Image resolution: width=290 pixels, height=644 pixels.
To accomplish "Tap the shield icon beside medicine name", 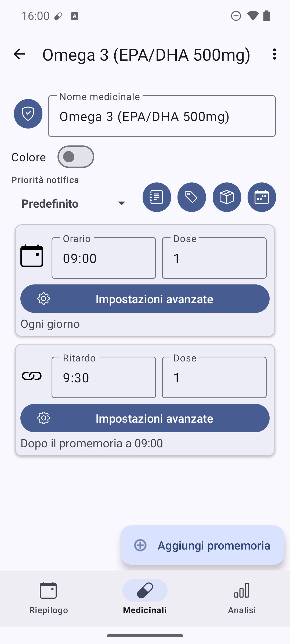I will point(28,114).
